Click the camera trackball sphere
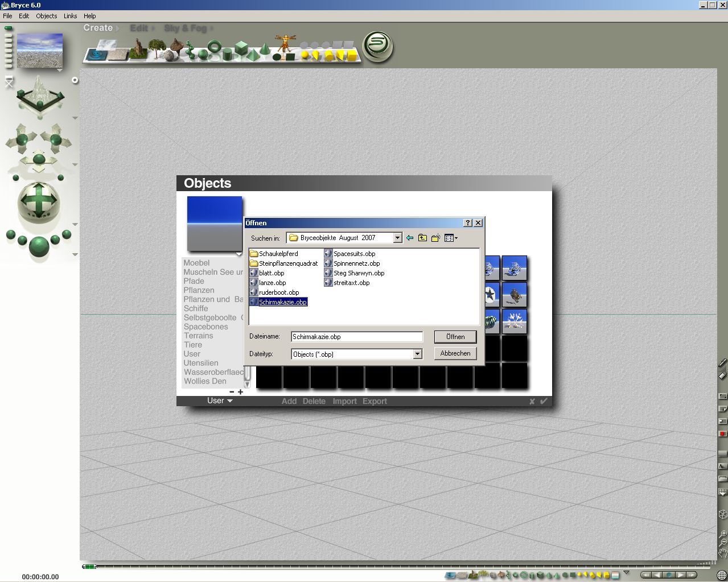728x582 pixels. point(39,202)
